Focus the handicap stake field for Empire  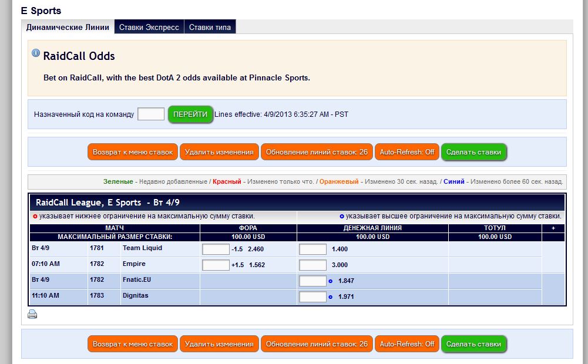pos(216,265)
